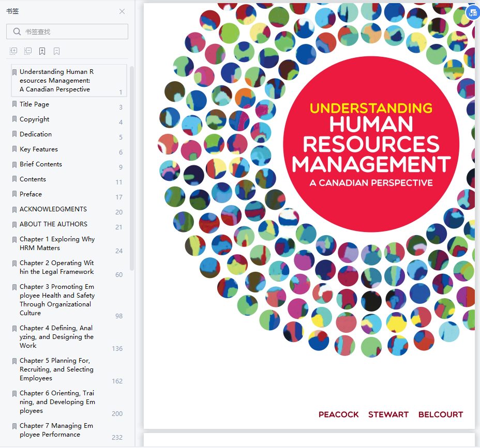The image size is (480, 448).
Task: Click A CANADIAN PERSPECTIVE subtitle on cover
Action: pos(371,183)
